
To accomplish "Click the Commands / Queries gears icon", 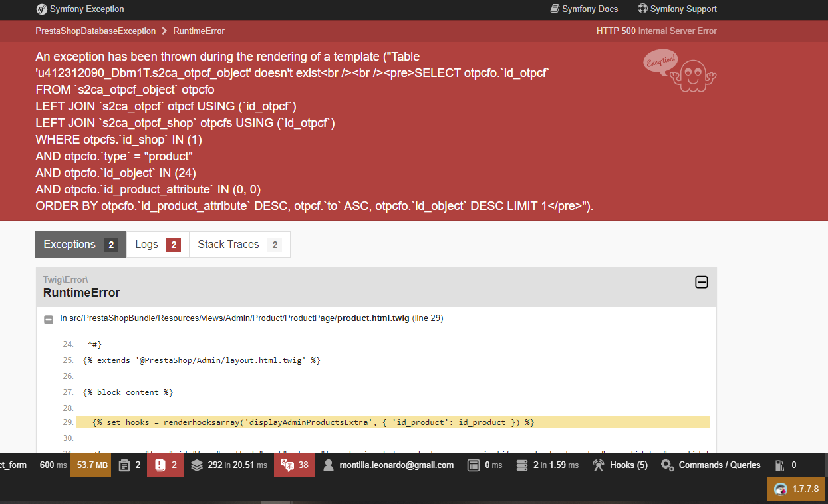I will tap(667, 465).
